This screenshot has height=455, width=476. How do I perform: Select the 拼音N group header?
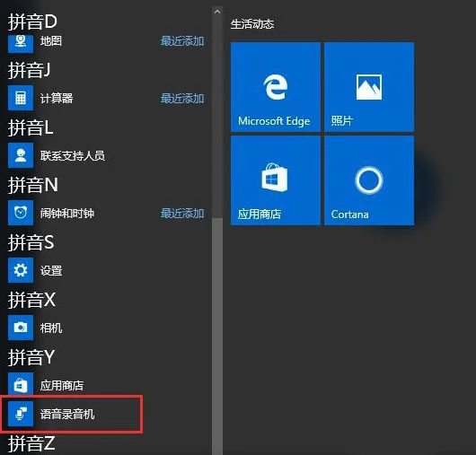point(33,185)
